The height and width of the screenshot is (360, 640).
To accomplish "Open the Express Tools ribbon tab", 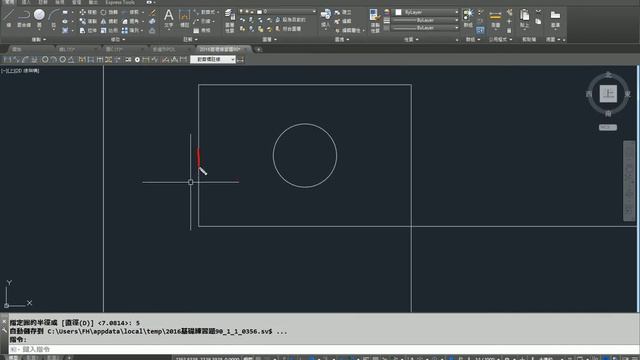I will [120, 2].
